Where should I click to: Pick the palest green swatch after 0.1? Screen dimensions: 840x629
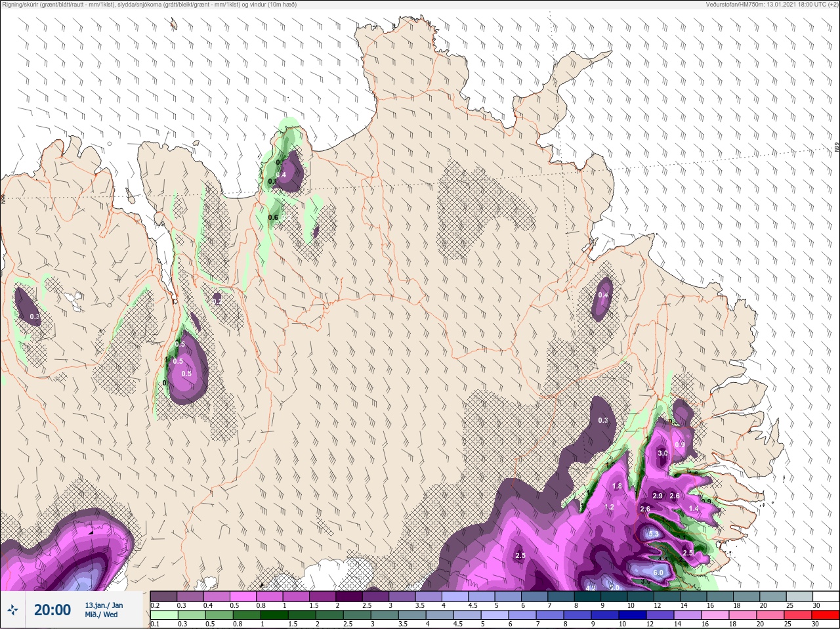164,615
